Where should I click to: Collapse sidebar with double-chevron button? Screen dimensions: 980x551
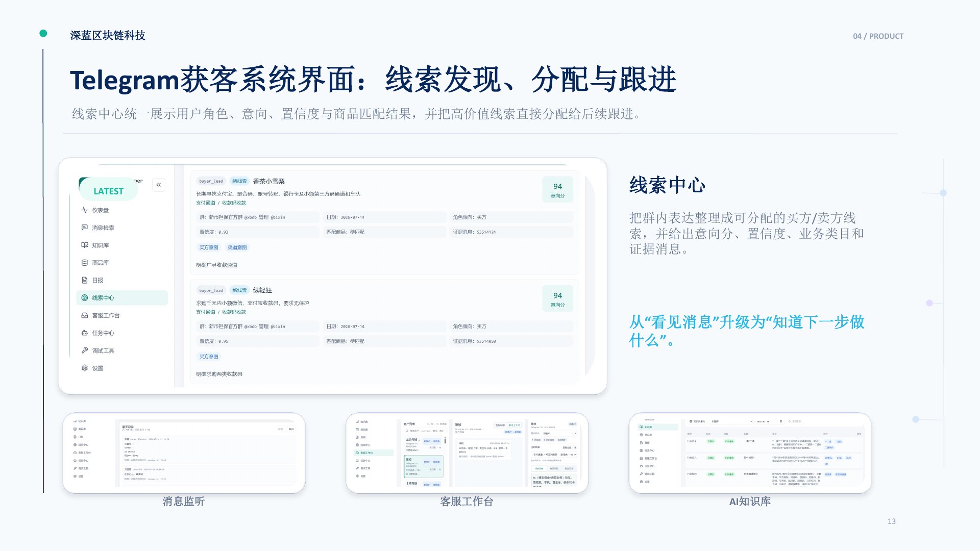(x=159, y=185)
